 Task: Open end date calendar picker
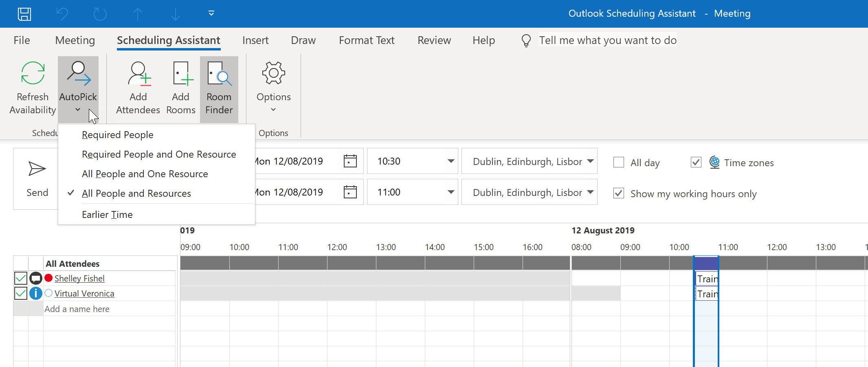tap(350, 192)
